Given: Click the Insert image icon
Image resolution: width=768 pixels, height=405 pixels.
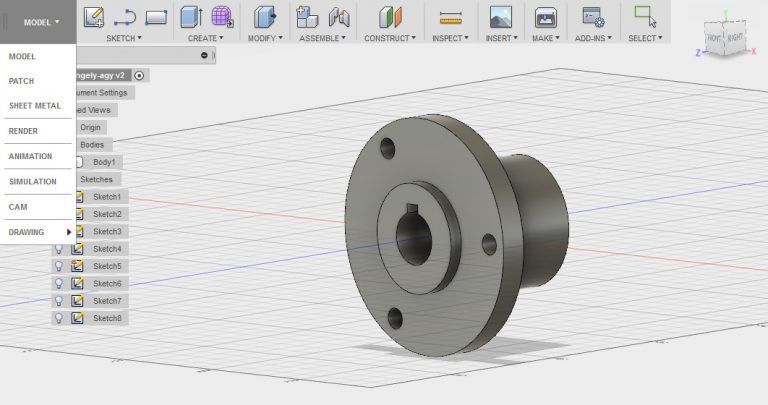Looking at the screenshot, I should (500, 17).
